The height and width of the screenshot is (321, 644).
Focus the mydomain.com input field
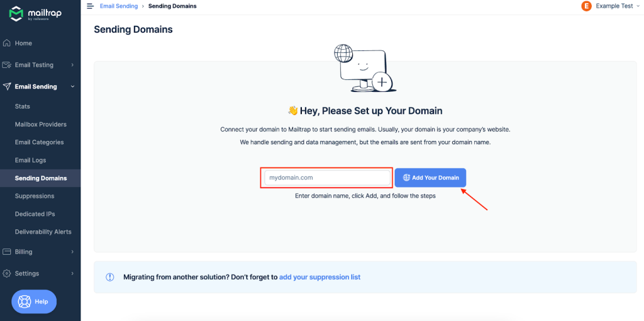point(327,177)
